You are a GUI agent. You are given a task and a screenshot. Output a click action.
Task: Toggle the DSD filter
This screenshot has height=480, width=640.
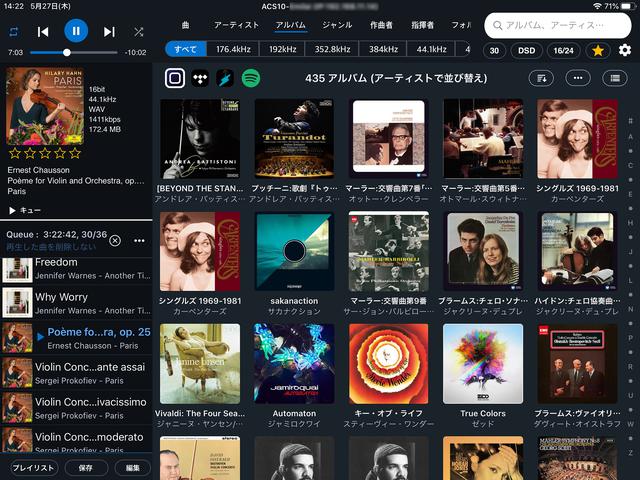click(x=527, y=51)
